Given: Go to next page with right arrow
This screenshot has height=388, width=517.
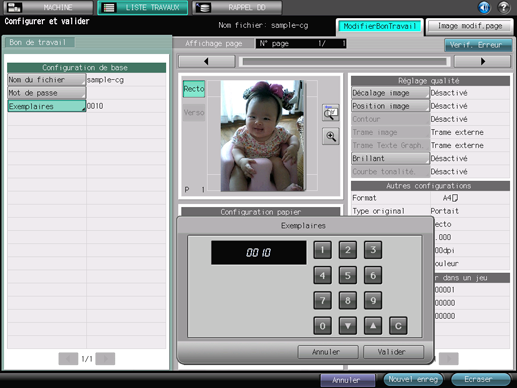Looking at the screenshot, I should 482,61.
